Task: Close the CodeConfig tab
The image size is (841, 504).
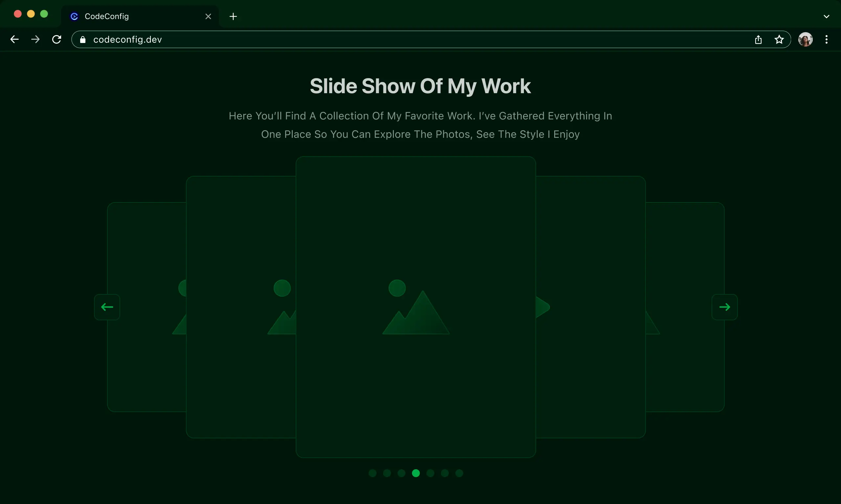Action: coord(208,16)
